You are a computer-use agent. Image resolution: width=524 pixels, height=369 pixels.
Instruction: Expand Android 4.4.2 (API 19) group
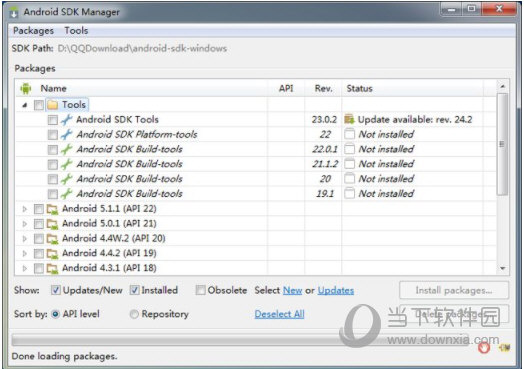[x=24, y=254]
